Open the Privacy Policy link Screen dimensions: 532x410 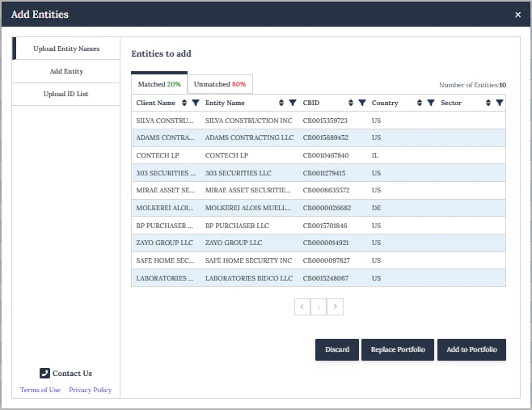[90, 390]
